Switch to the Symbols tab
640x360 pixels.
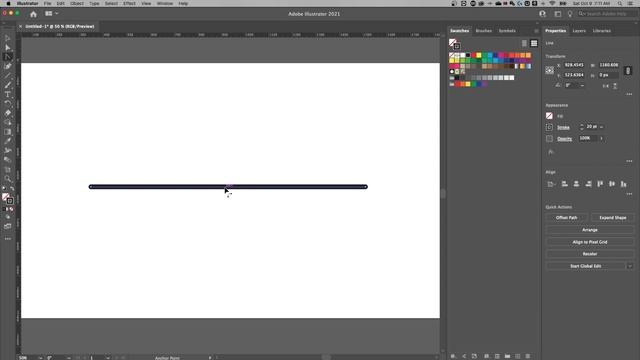pyautogui.click(x=507, y=31)
